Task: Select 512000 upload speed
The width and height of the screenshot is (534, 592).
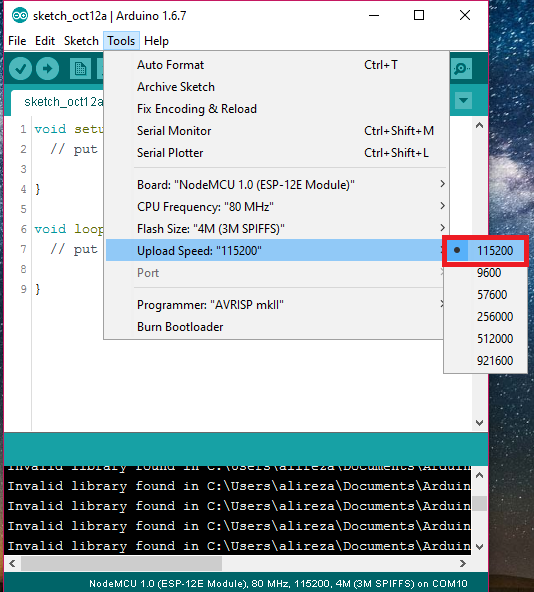Action: pos(486,338)
